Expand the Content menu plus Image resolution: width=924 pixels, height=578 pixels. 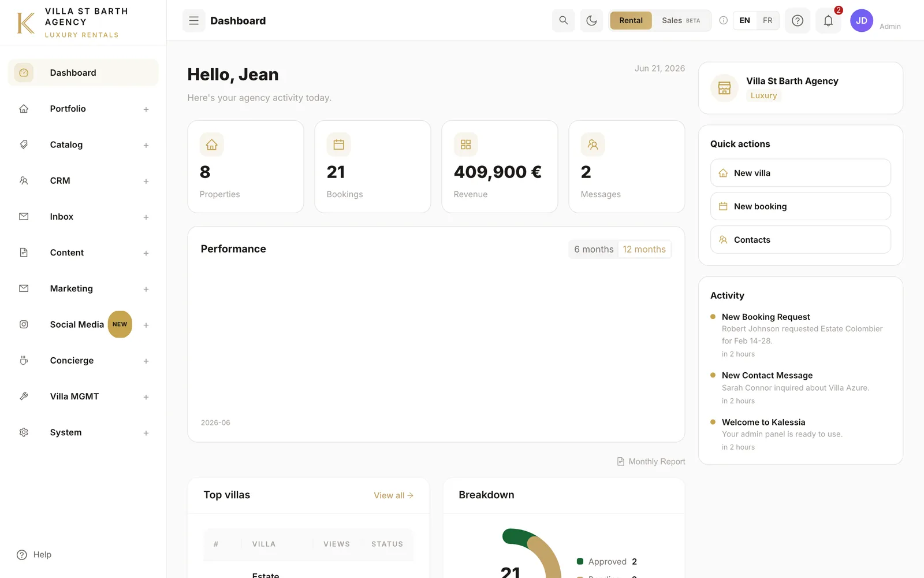point(146,253)
